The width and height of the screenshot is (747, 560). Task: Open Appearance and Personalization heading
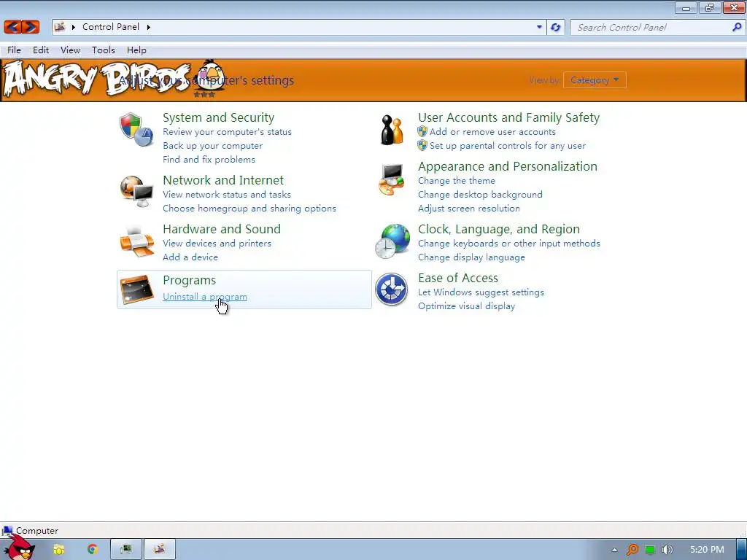coord(508,167)
